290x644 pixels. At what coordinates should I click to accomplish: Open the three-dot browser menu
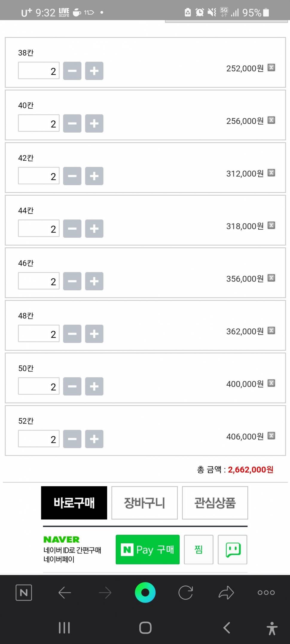[266, 593]
